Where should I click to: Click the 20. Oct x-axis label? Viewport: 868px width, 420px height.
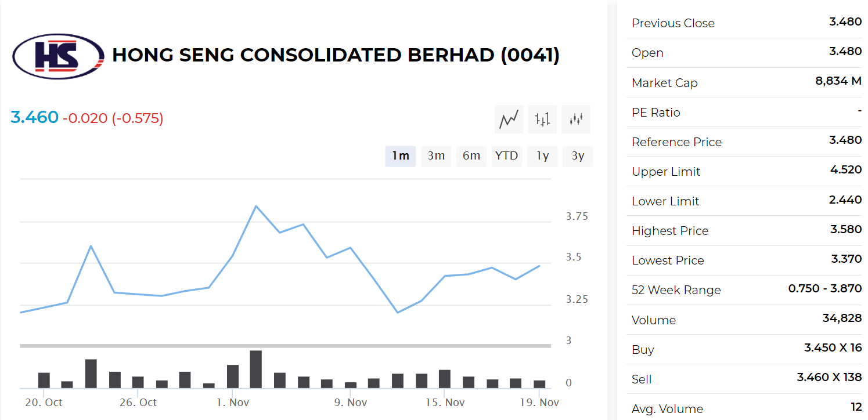click(x=44, y=403)
